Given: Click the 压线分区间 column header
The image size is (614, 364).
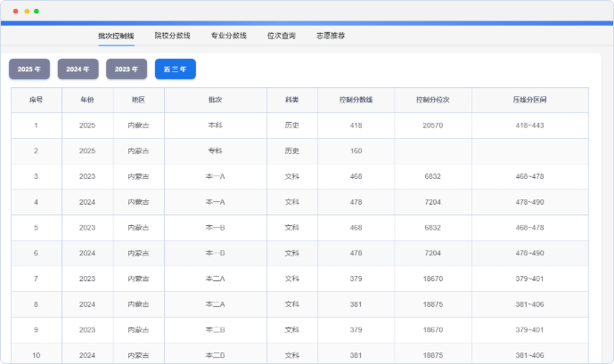Looking at the screenshot, I should 529,100.
